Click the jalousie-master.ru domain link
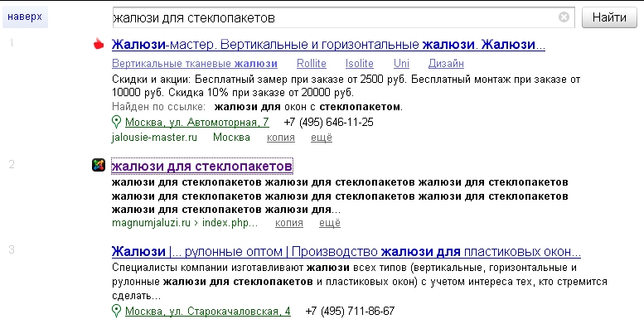The width and height of the screenshot is (644, 329). 154,138
